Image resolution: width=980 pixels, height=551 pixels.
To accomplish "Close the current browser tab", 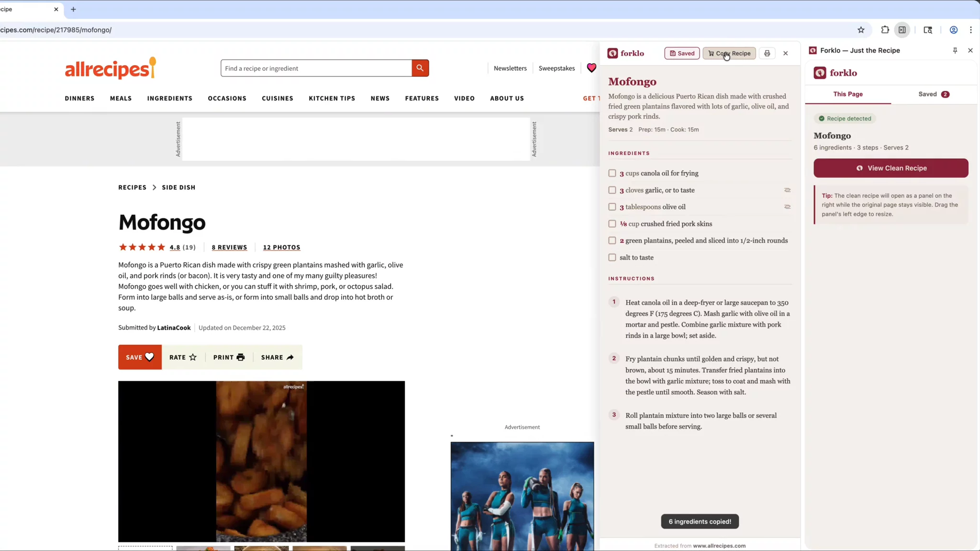I will click(x=56, y=9).
